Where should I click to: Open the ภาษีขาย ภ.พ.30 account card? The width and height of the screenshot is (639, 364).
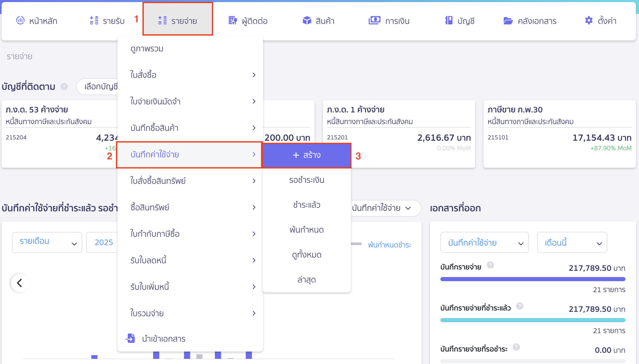click(559, 134)
